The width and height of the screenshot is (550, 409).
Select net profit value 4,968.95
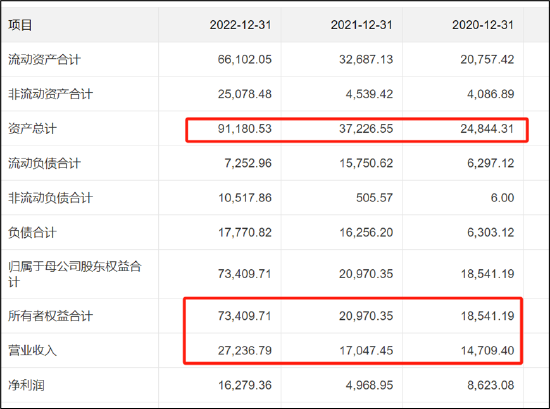[x=369, y=385]
